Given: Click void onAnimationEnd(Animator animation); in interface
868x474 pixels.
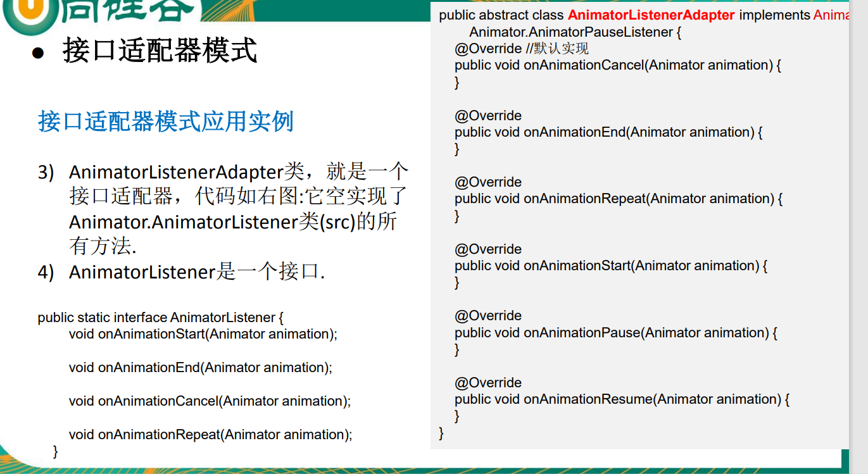Looking at the screenshot, I should point(201,368).
